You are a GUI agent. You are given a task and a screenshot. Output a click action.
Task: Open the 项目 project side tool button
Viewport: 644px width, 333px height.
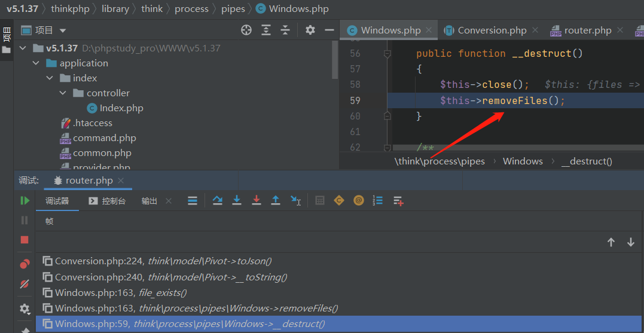(x=7, y=40)
